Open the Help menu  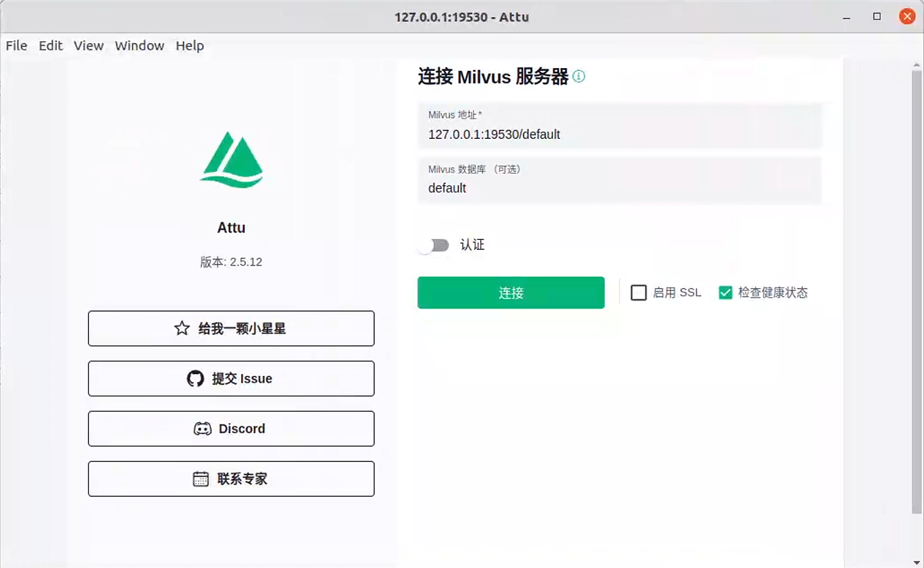190,46
